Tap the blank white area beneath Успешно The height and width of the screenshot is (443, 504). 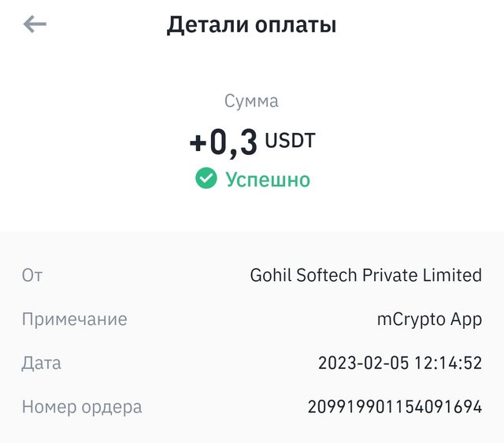click(252, 210)
